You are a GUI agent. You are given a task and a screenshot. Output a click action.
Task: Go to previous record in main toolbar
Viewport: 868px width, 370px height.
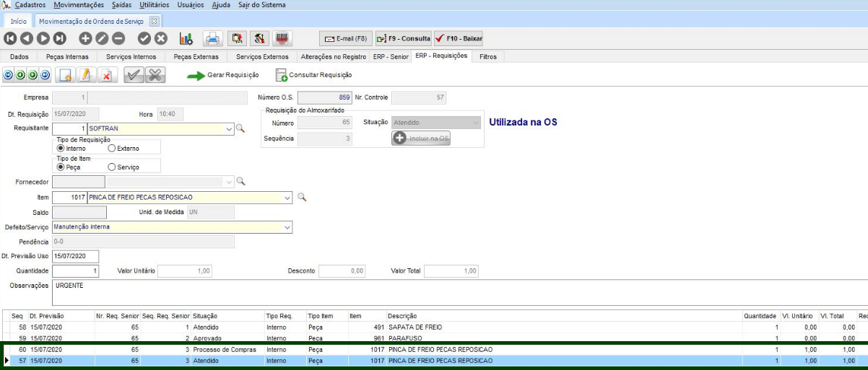click(x=27, y=38)
